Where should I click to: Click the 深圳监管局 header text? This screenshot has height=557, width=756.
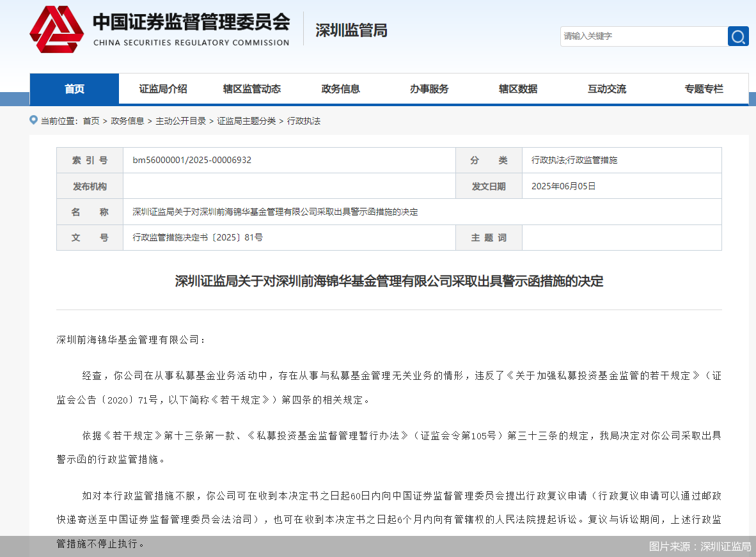coord(351,30)
